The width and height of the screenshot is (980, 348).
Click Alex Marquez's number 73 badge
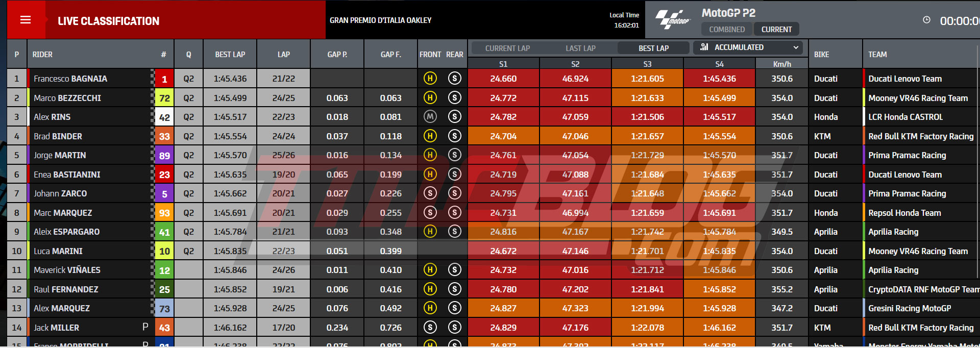coord(164,309)
